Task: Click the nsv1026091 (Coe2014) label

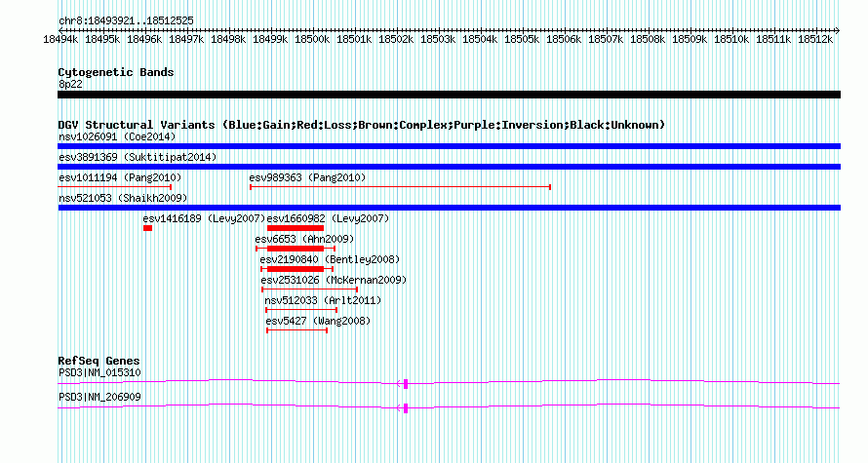Action: click(x=117, y=136)
